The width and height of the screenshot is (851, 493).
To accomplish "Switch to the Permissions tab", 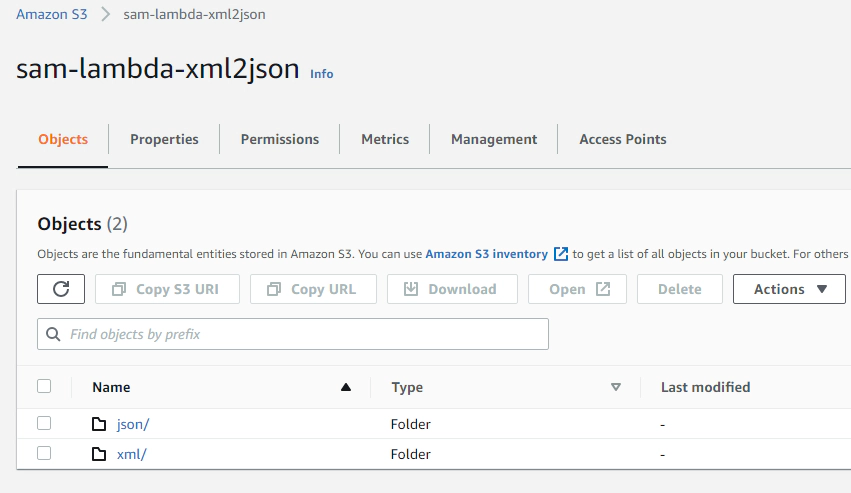I will pyautogui.click(x=280, y=140).
